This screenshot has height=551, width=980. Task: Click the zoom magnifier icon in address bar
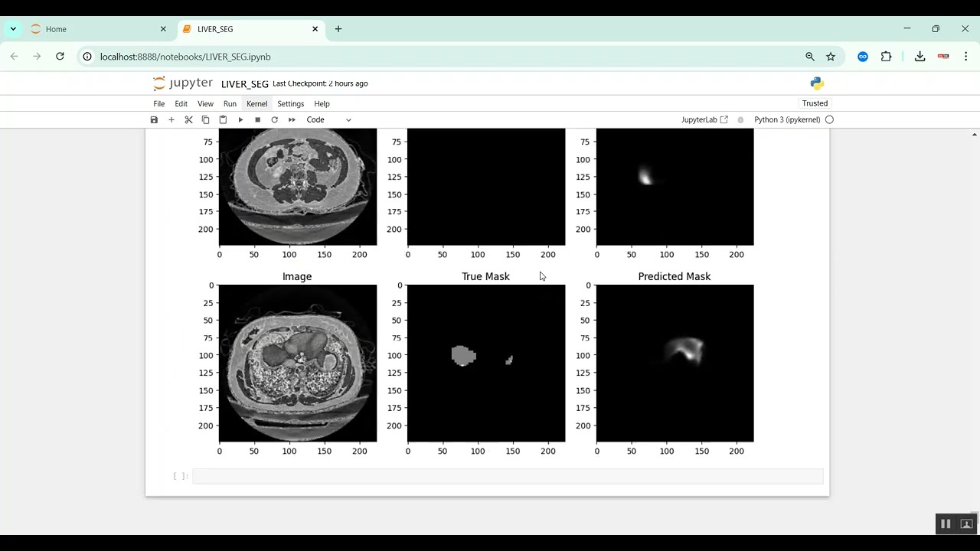(810, 57)
